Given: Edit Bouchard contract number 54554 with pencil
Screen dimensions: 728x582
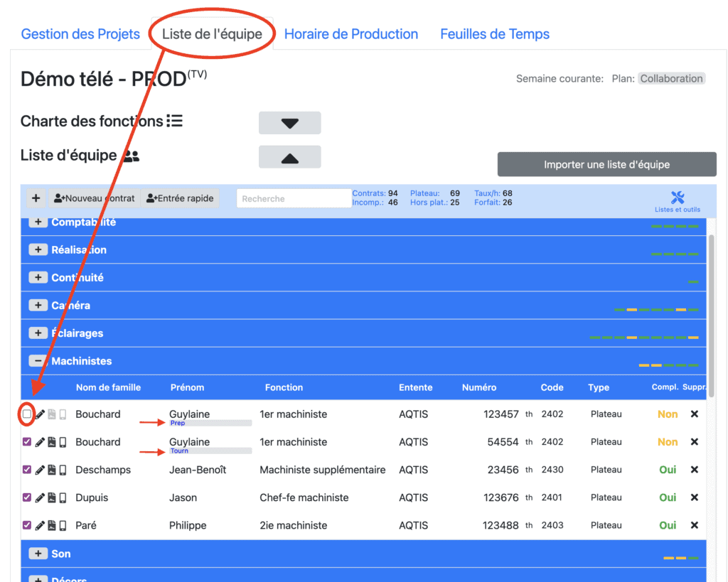Looking at the screenshot, I should pyautogui.click(x=40, y=442).
